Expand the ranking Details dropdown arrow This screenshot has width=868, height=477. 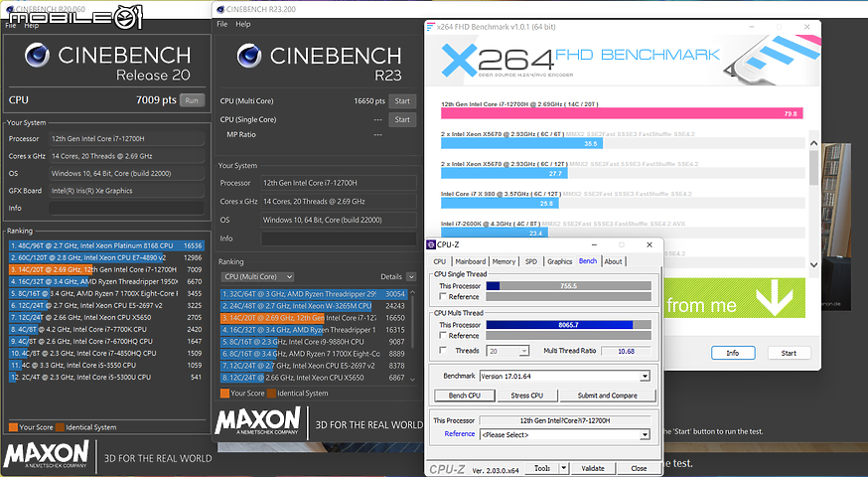click(x=411, y=276)
